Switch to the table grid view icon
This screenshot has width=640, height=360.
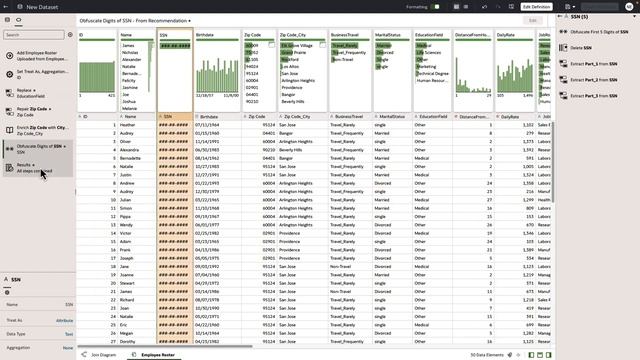456,7
